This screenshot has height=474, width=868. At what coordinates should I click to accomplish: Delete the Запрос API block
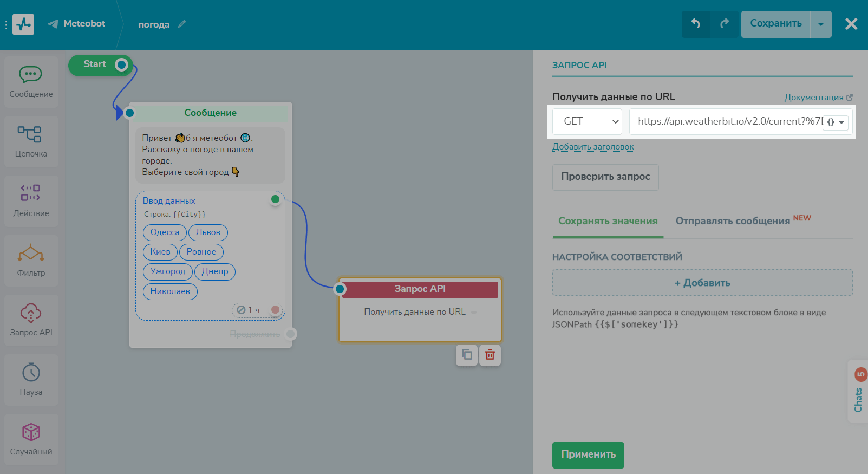pos(490,355)
